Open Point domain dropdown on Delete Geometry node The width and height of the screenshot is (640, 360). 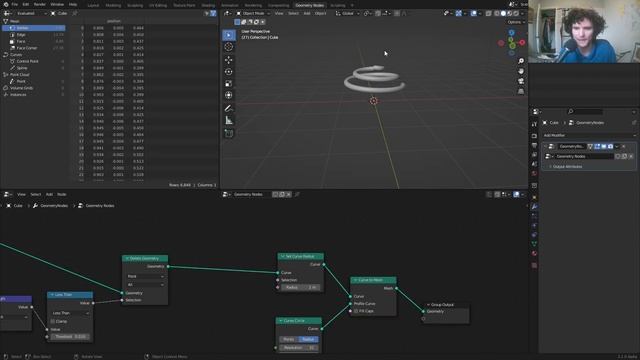point(145,276)
